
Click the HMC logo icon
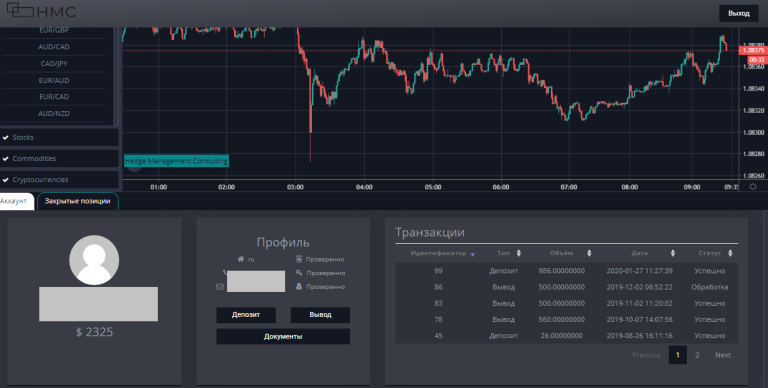tap(21, 10)
